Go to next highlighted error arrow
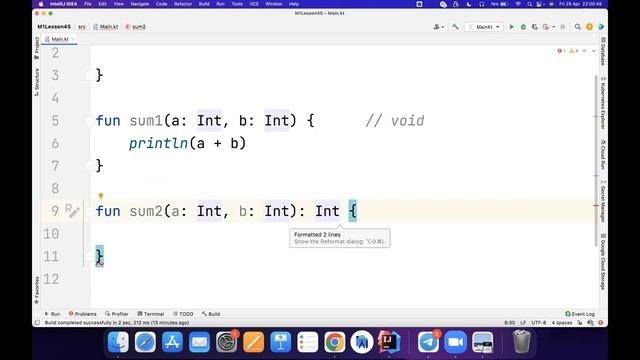Viewport: 640px width, 360px height. point(593,51)
